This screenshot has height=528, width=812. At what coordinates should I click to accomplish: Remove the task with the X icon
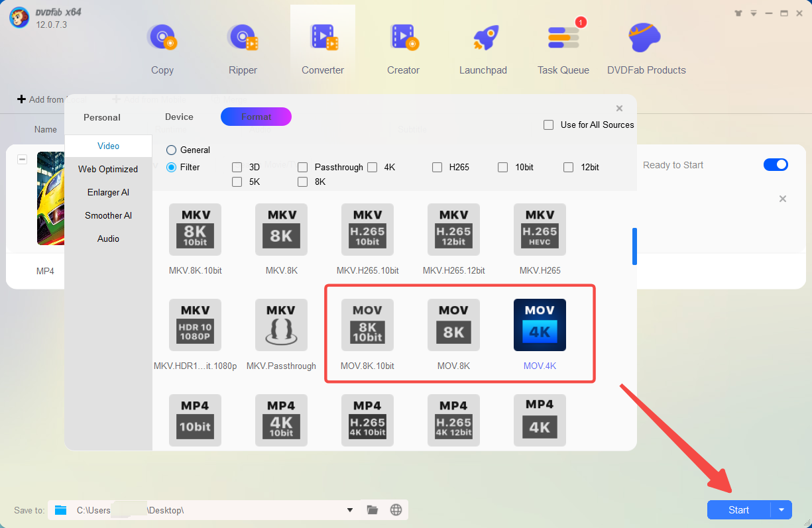[x=782, y=199]
